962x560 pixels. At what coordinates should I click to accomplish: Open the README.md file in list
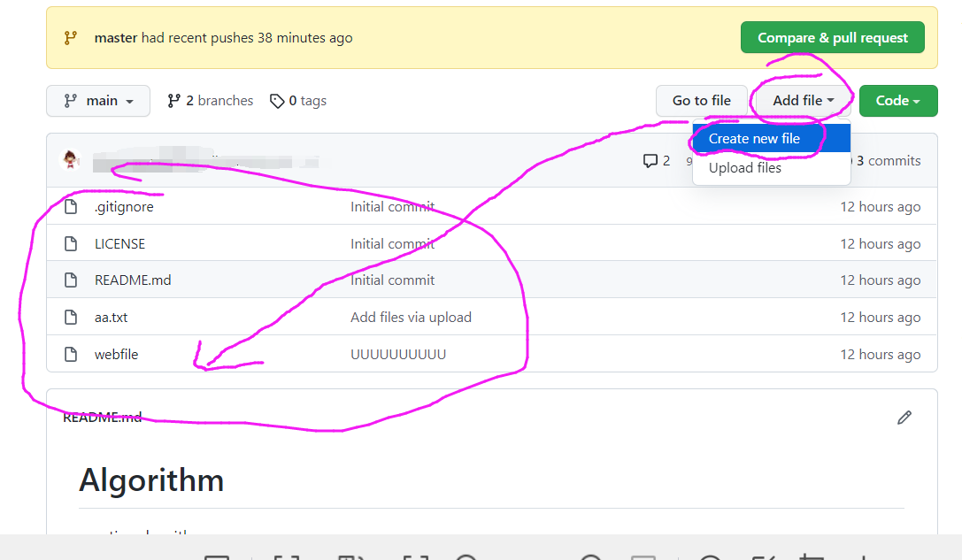click(x=133, y=280)
